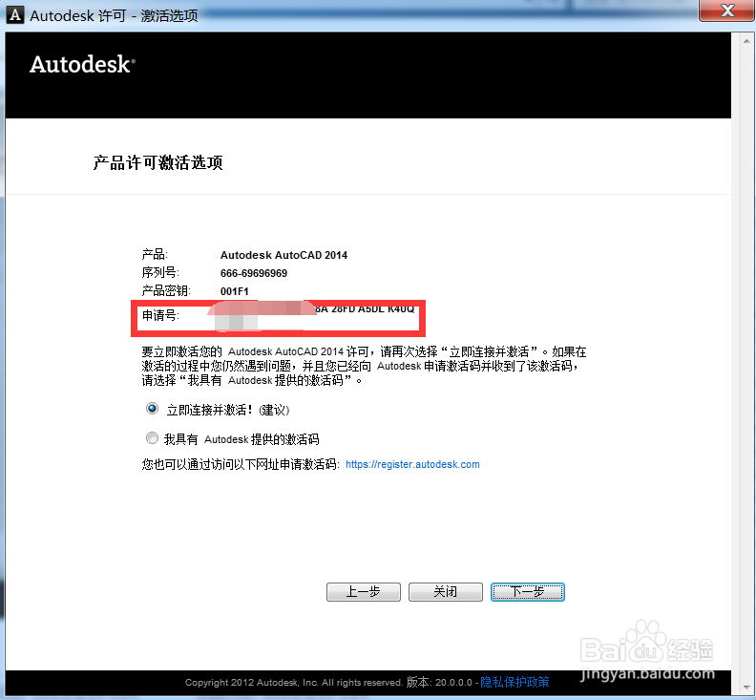The image size is (756, 700).
Task: Click the scrollbar up arrow
Action: (746, 41)
